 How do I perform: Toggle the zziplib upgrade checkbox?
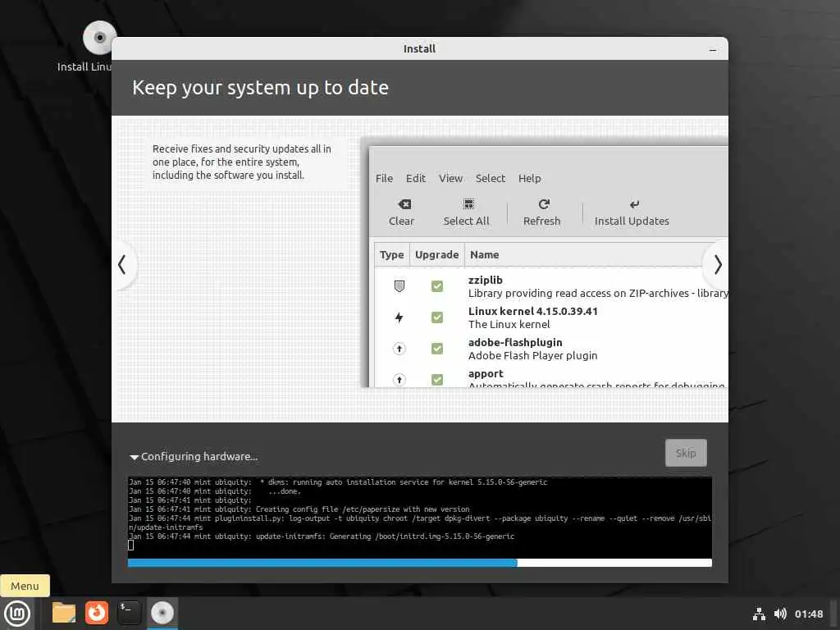437,286
